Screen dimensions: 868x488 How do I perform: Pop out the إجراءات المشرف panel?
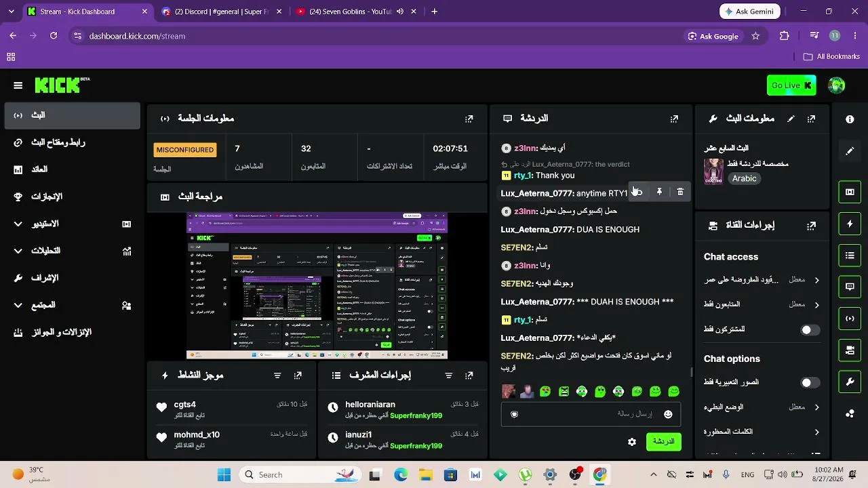click(x=469, y=375)
